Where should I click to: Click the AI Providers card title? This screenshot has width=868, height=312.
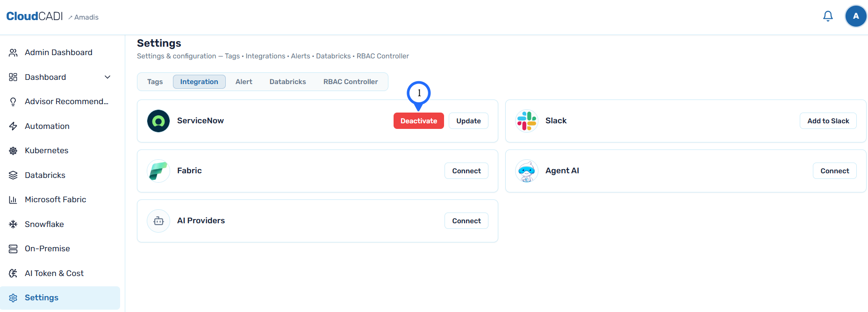tap(201, 220)
